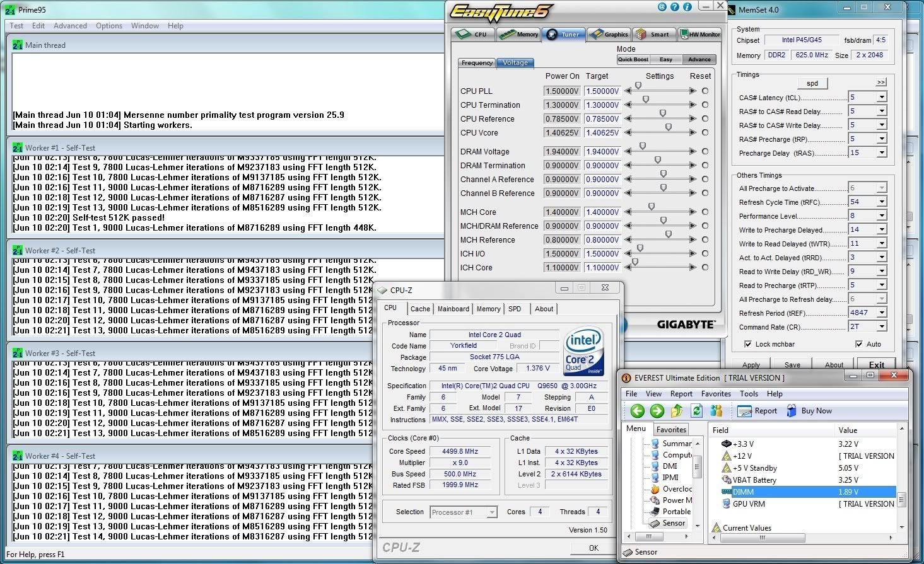Reset DRAM Voltage radio button

pos(705,151)
